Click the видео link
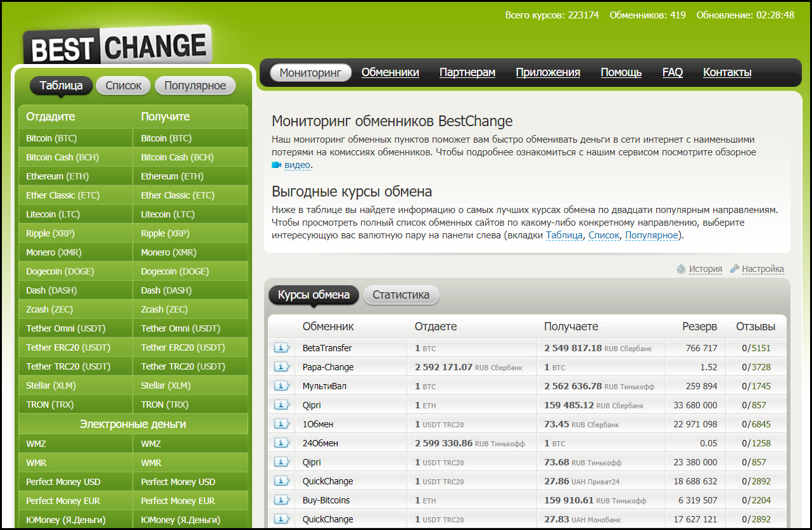This screenshot has width=812, height=530. (297, 165)
